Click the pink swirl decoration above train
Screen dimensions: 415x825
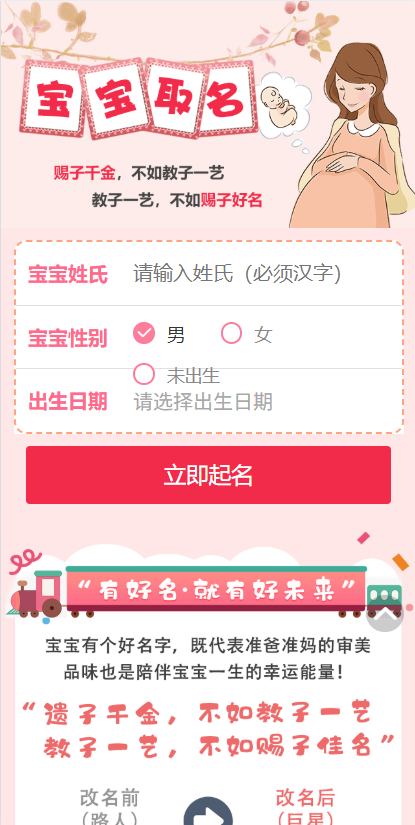(x=24, y=560)
